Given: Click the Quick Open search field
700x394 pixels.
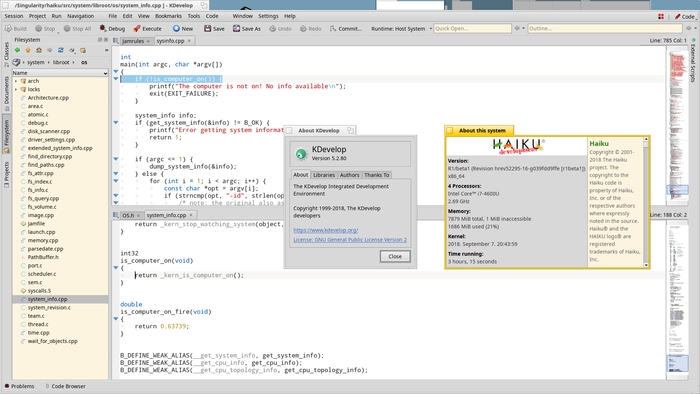Looking at the screenshot, I should click(472, 28).
